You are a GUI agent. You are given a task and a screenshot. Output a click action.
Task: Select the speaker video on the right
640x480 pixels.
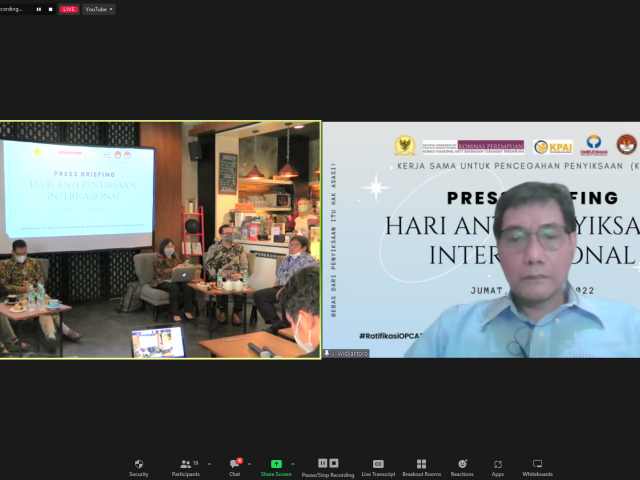(481, 240)
